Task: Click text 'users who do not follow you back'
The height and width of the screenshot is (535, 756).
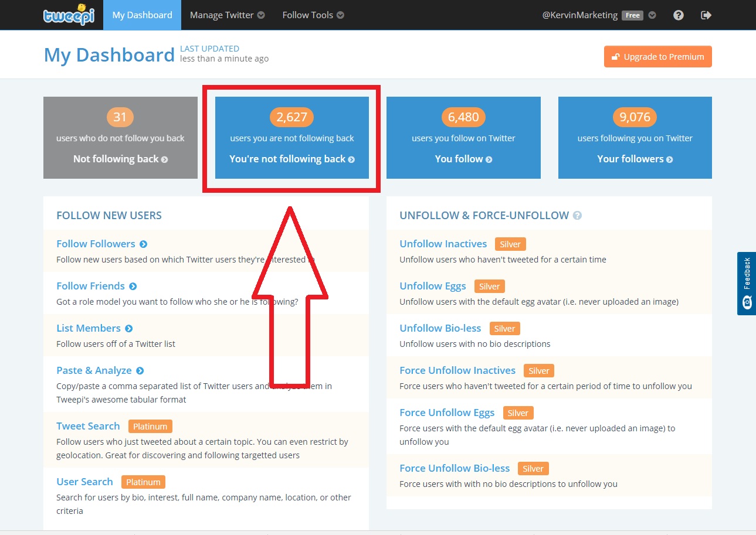Action: [120, 139]
